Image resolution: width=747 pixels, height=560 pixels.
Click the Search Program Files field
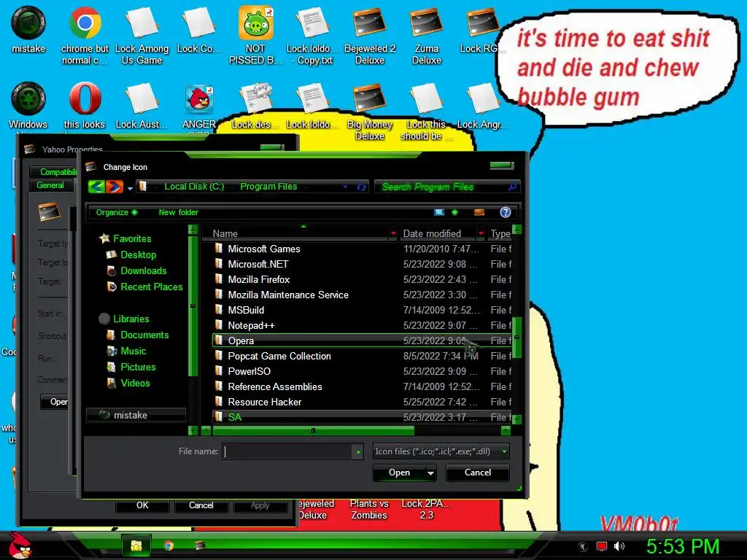pyautogui.click(x=441, y=187)
